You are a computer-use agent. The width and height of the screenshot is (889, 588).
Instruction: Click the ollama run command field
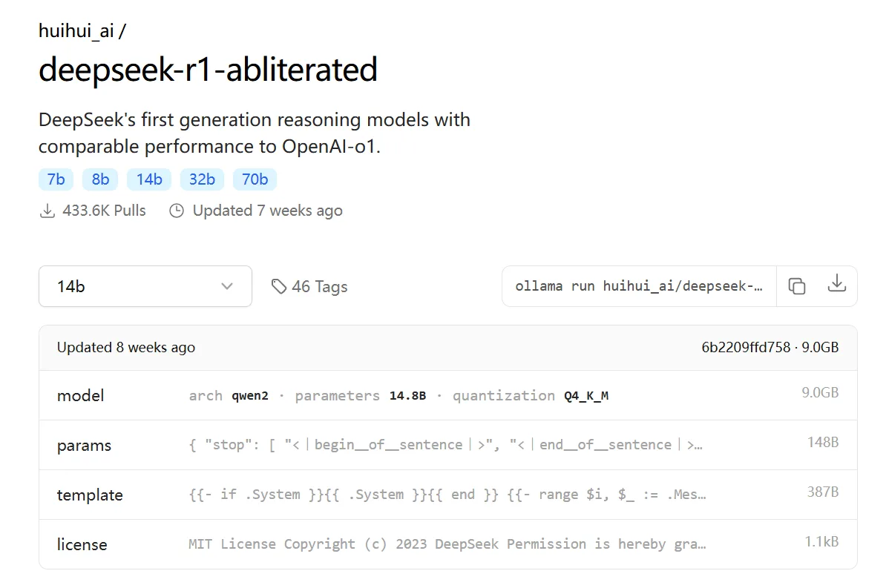[x=639, y=286]
